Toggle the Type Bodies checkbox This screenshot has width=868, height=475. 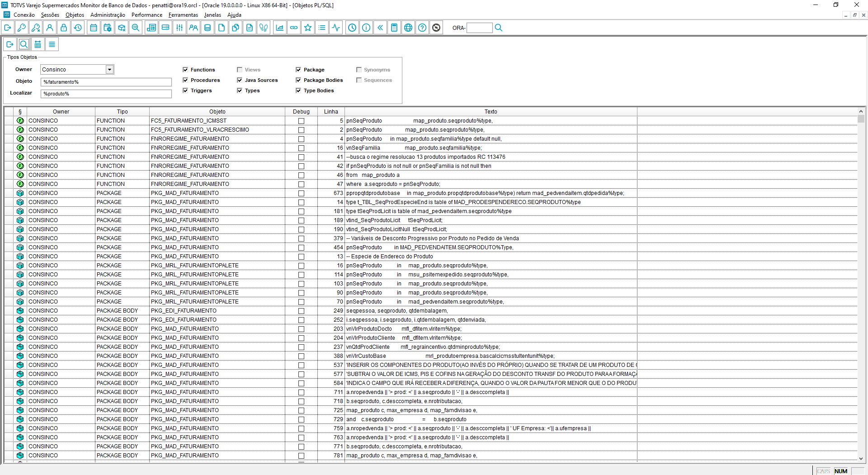pyautogui.click(x=298, y=90)
